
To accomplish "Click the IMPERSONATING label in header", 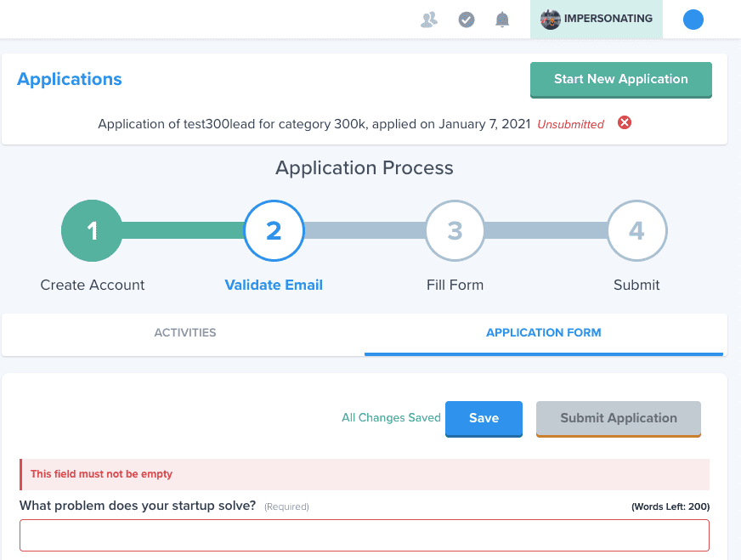I will click(608, 19).
